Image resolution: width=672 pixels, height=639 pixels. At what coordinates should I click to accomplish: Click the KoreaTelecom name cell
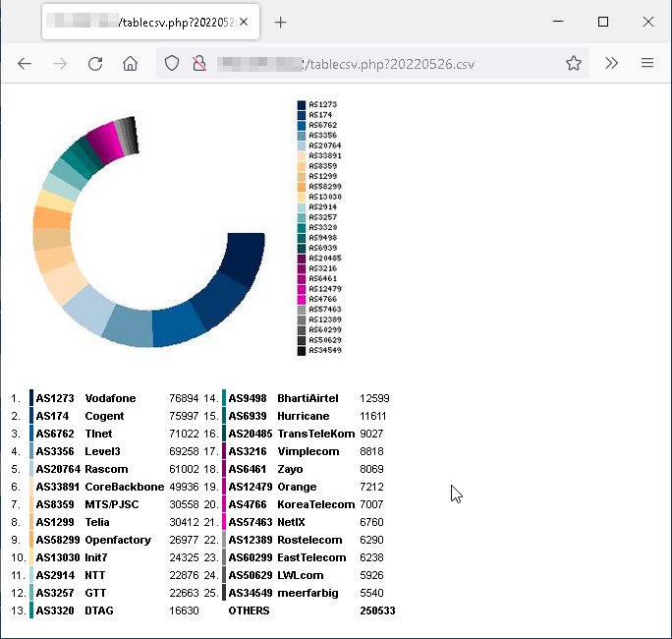point(315,504)
